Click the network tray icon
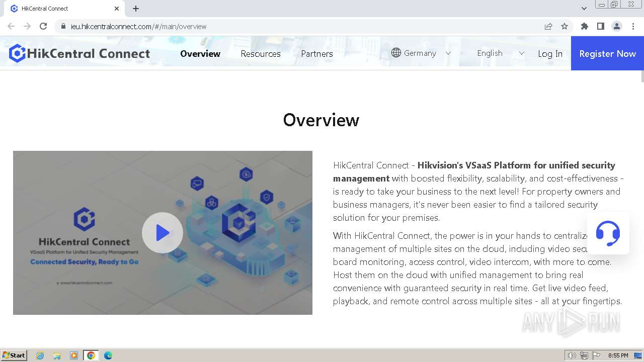Viewport: 644px width, 362px height. (x=584, y=355)
